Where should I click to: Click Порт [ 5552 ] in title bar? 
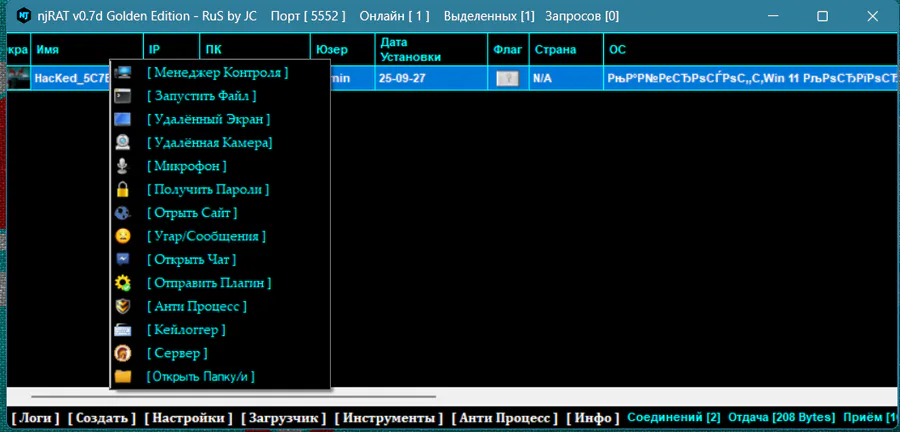308,16
